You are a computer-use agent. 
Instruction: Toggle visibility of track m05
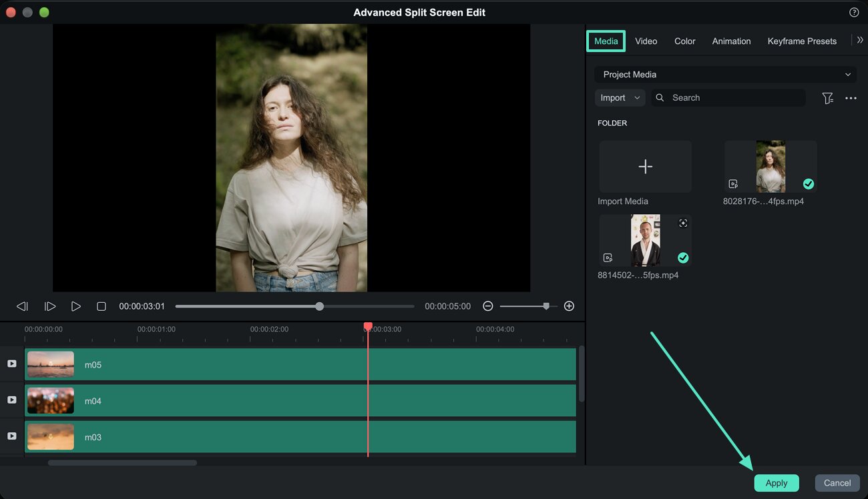tap(11, 364)
